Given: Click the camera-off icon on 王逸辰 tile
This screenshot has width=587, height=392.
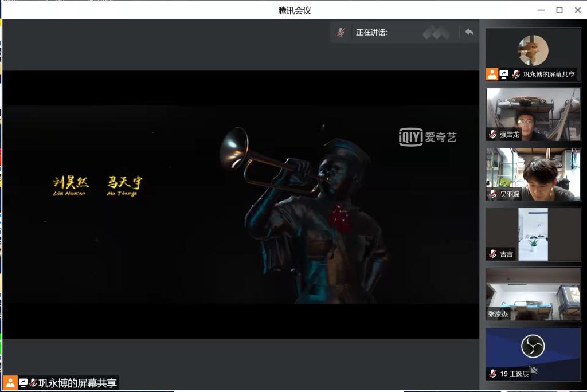Looking at the screenshot, I should [x=535, y=371].
